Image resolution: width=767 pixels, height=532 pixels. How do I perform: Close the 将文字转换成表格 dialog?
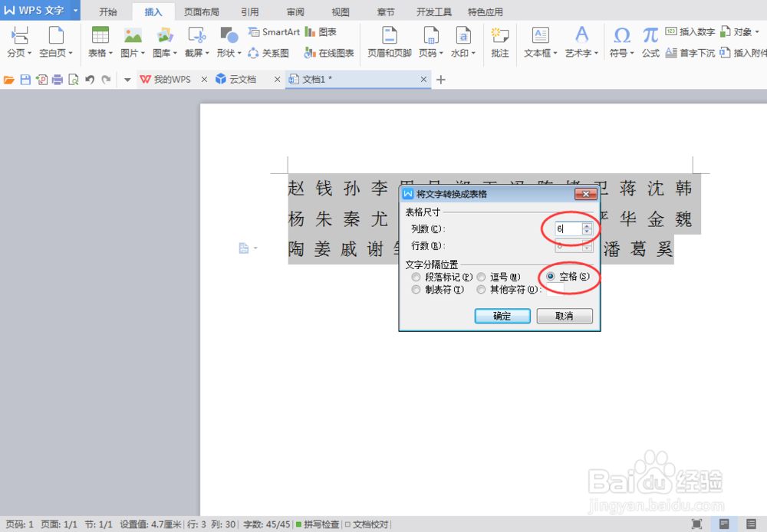(x=585, y=194)
